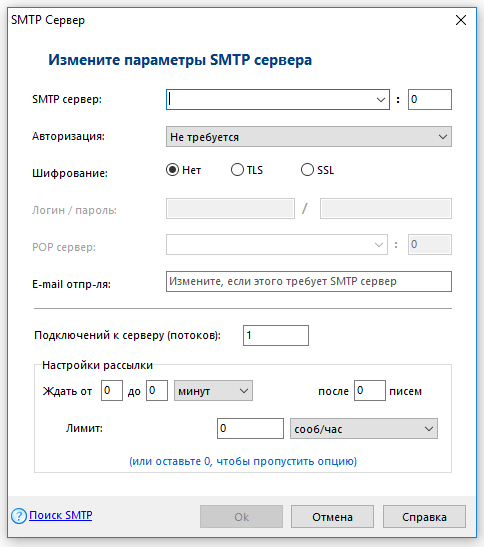This screenshot has width=484, height=547.
Task: Focus the E-mail отпр-ля input field
Action: [308, 282]
